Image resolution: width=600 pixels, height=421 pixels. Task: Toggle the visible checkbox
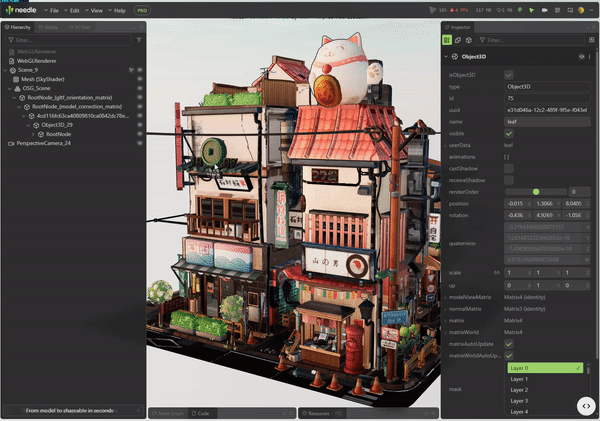(509, 134)
